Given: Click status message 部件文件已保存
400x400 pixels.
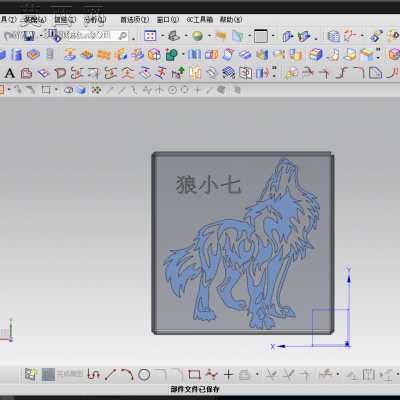Looking at the screenshot, I should click(x=195, y=389).
